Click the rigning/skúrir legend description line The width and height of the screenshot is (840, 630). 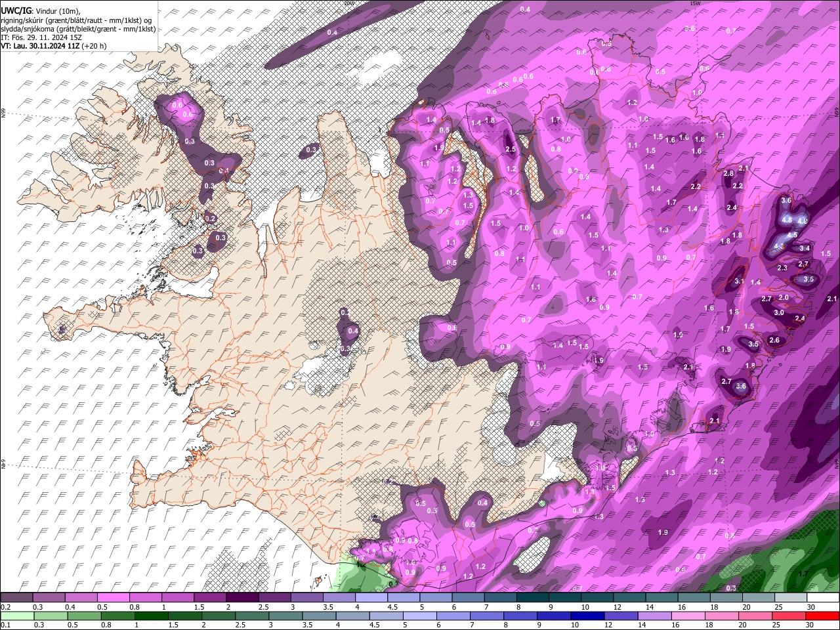tap(75, 20)
